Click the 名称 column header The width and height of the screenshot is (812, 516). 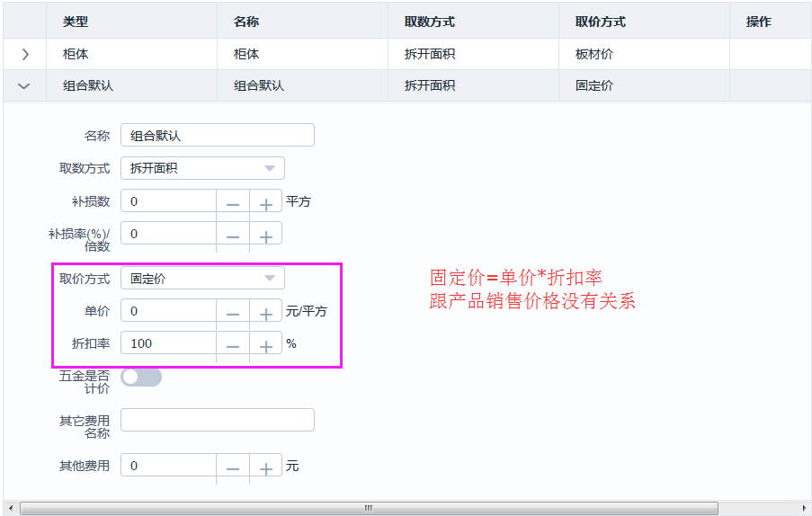pyautogui.click(x=246, y=22)
